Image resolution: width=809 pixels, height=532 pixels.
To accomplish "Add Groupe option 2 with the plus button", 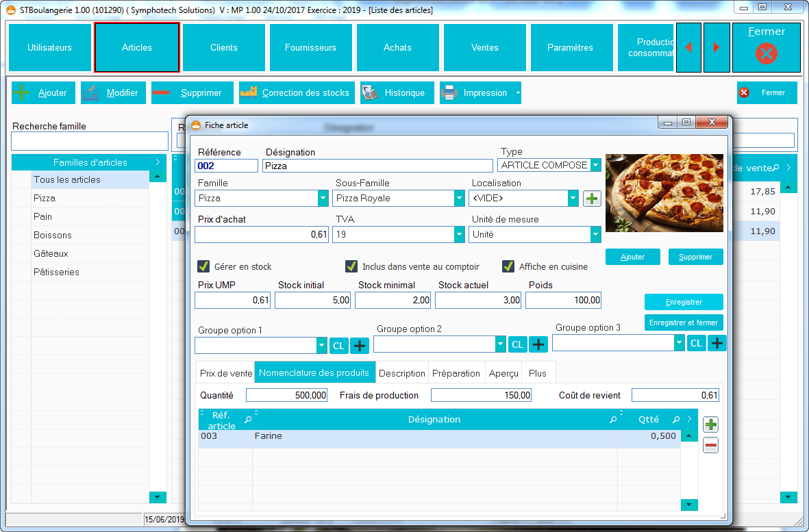I will [538, 344].
